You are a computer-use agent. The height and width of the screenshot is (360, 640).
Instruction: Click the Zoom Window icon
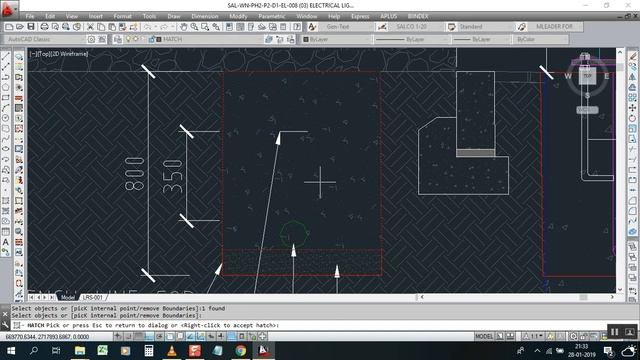pyautogui.click(x=205, y=27)
